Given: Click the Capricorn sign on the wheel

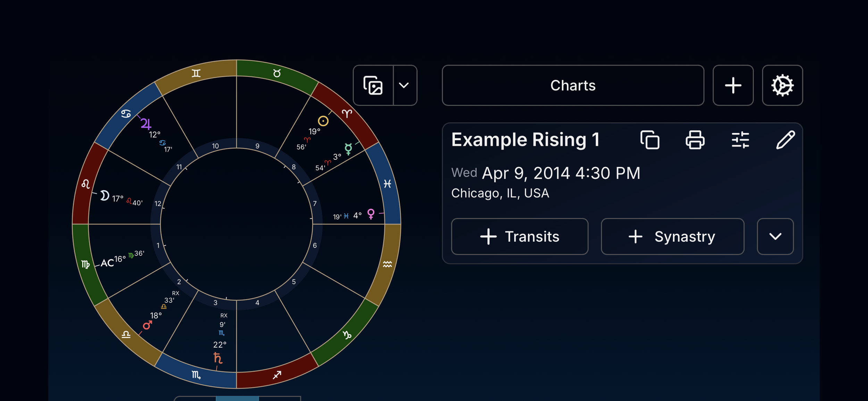Looking at the screenshot, I should pos(347,335).
